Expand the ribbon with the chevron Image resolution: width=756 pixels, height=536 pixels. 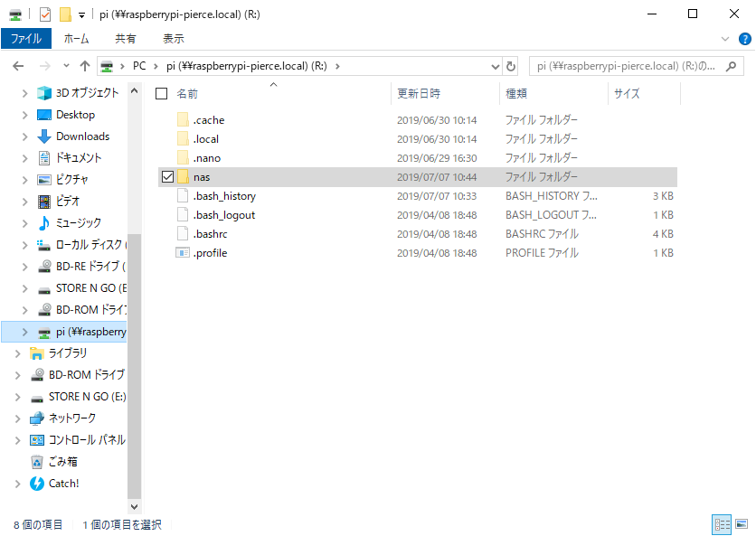(x=725, y=39)
